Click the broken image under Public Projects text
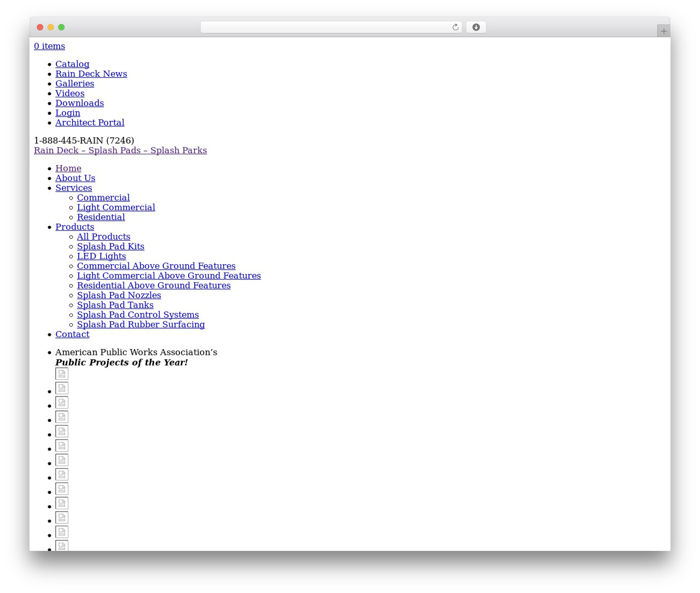Image resolution: width=700 pixels, height=593 pixels. [62, 374]
